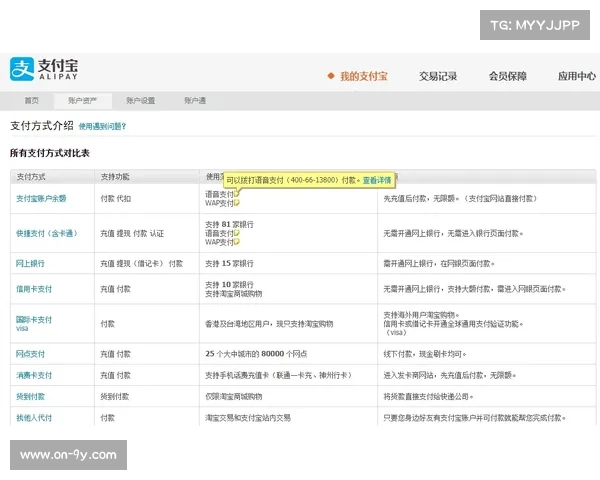
Task: Open 会员保障 in the top navigation
Action: point(507,76)
